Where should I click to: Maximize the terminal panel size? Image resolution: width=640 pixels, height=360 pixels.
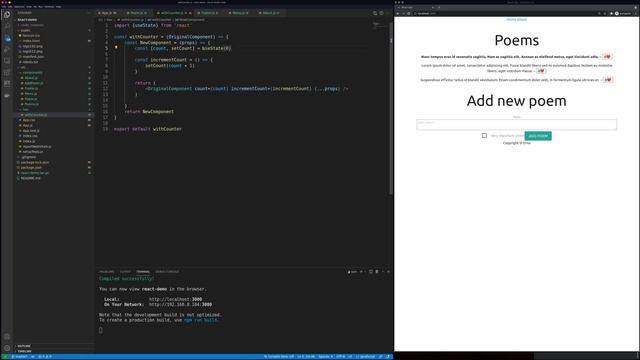coord(383,271)
